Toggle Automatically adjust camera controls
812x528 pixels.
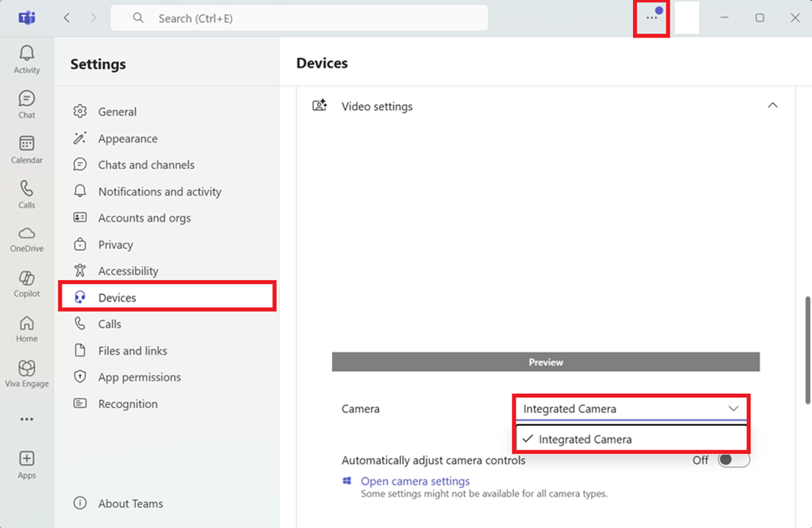[x=733, y=461]
